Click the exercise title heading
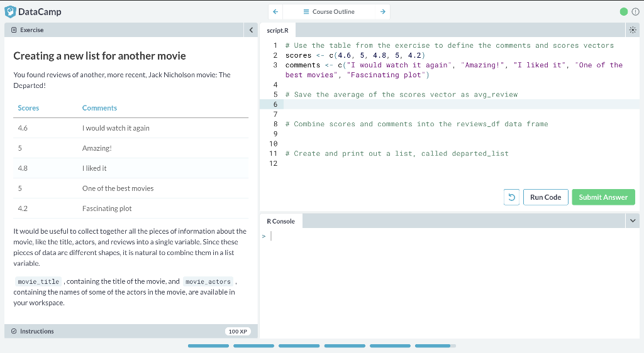This screenshot has height=353, width=644. pos(99,56)
